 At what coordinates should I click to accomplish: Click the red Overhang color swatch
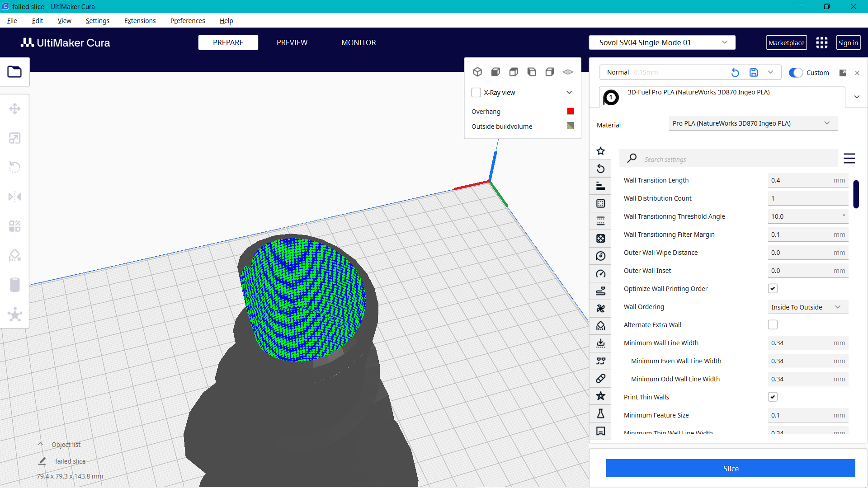pos(571,112)
